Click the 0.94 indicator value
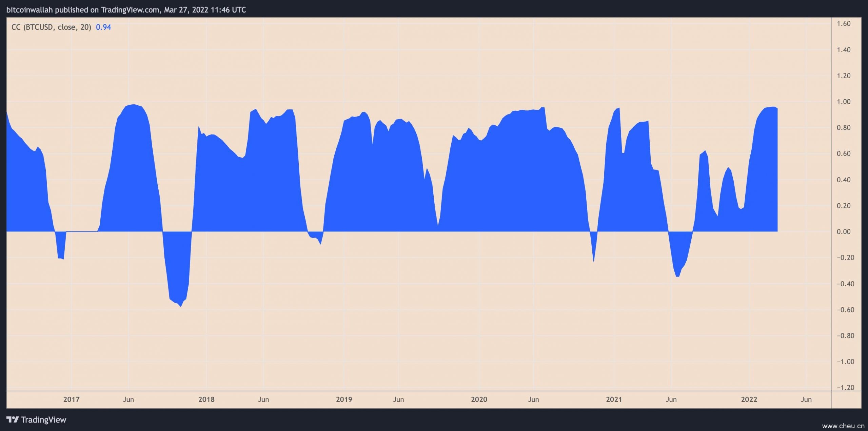This screenshot has height=431, width=868. point(103,27)
